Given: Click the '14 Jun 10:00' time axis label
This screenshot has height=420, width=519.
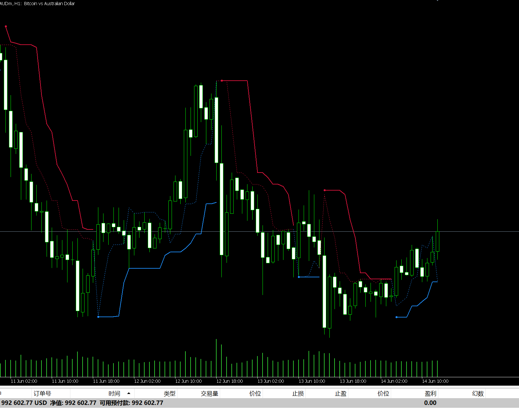Looking at the screenshot, I should [x=435, y=381].
